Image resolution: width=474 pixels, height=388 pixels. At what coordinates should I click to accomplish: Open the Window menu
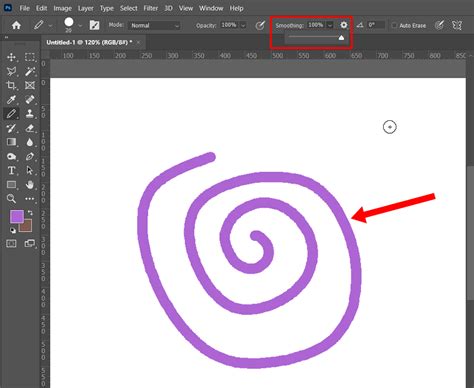(211, 8)
